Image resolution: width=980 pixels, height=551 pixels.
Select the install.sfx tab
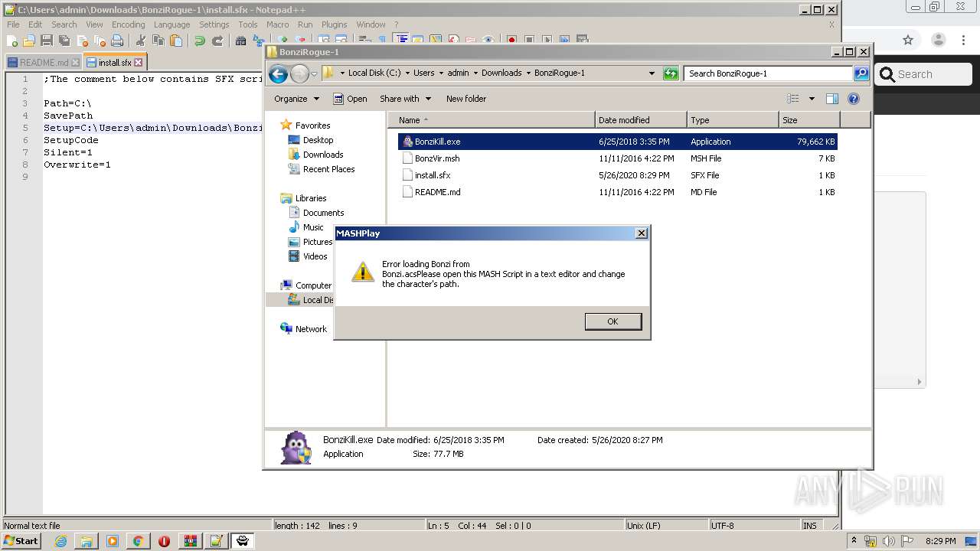click(115, 63)
